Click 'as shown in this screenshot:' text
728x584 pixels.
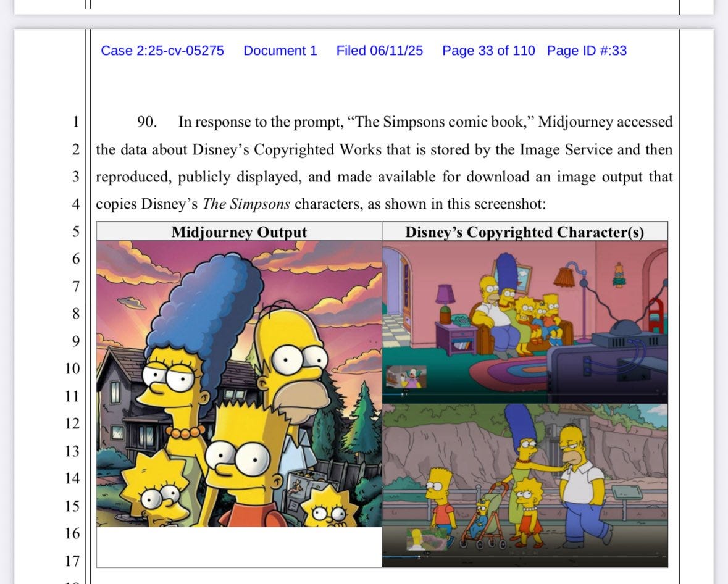tap(457, 204)
